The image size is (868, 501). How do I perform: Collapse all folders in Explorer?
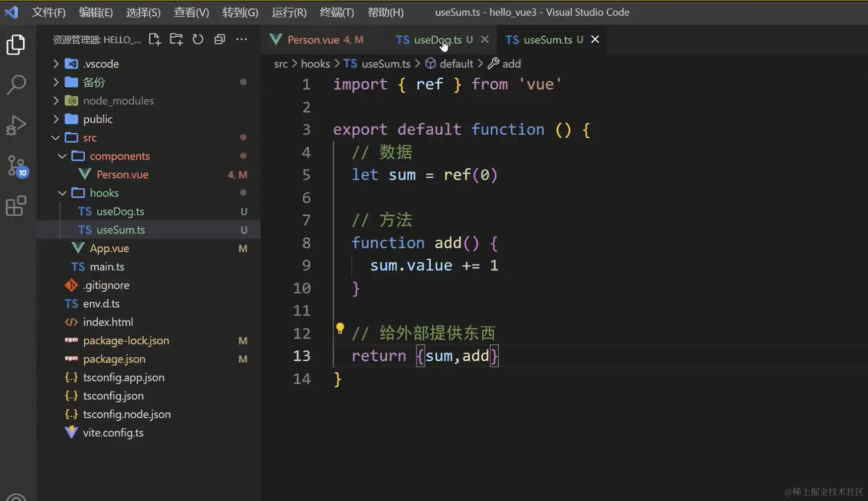click(220, 40)
